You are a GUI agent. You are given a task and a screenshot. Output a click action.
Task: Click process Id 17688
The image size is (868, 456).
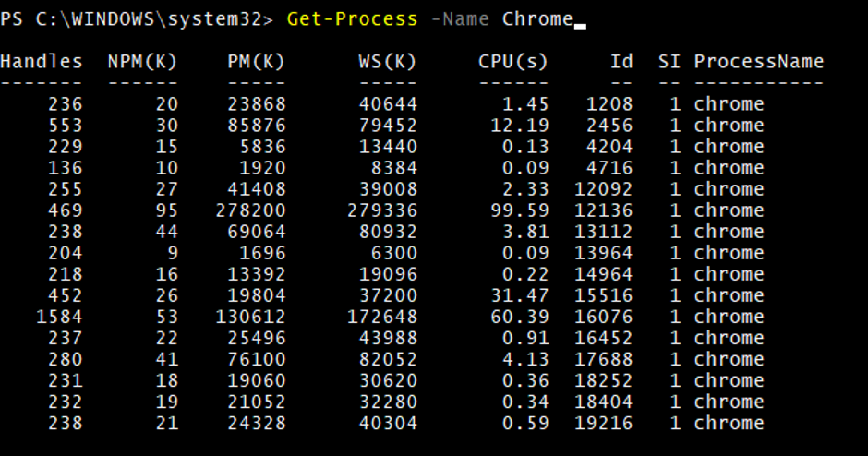point(603,360)
